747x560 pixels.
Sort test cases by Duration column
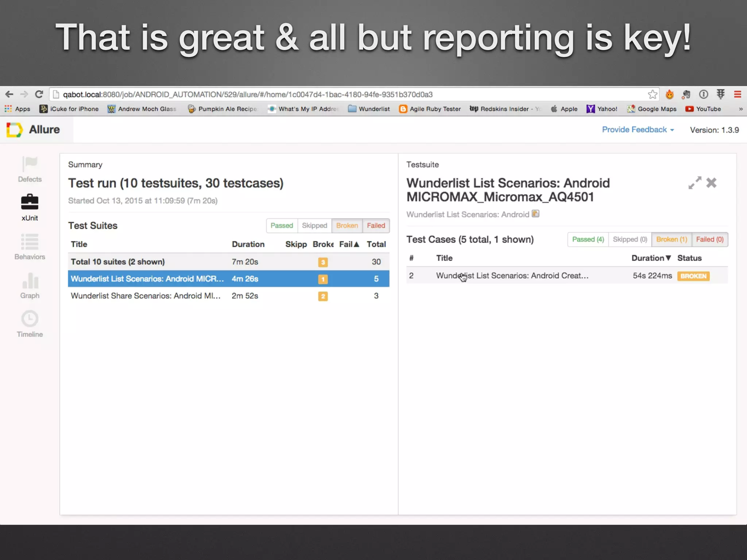(651, 258)
